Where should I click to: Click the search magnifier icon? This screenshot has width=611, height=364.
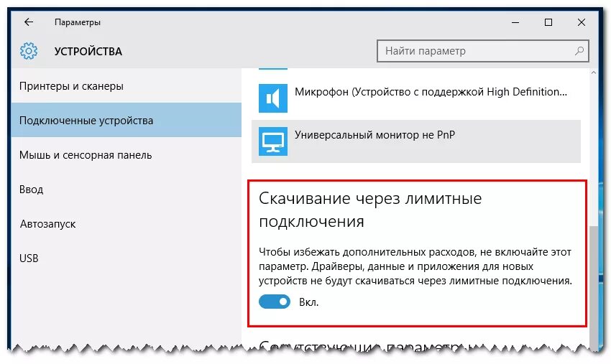(579, 50)
